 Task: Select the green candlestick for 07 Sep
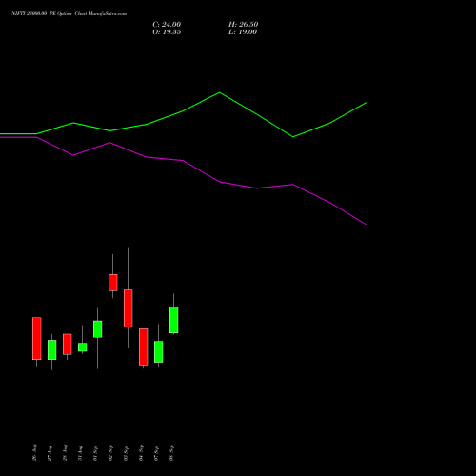(159, 351)
